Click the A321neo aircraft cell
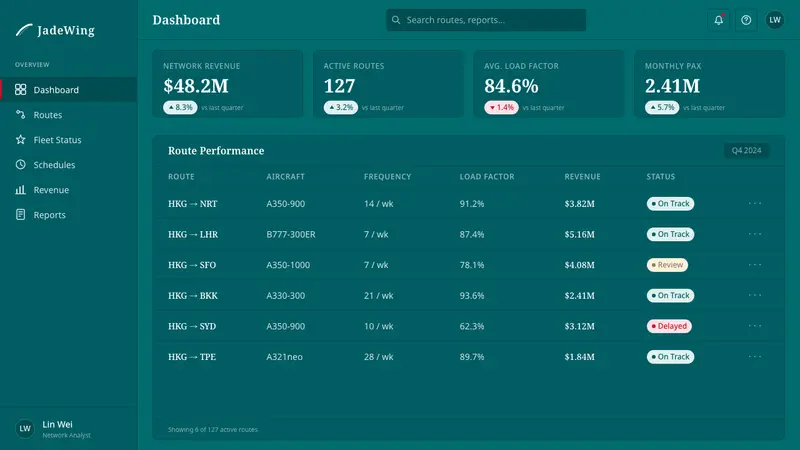This screenshot has width=800, height=450. 284,357
